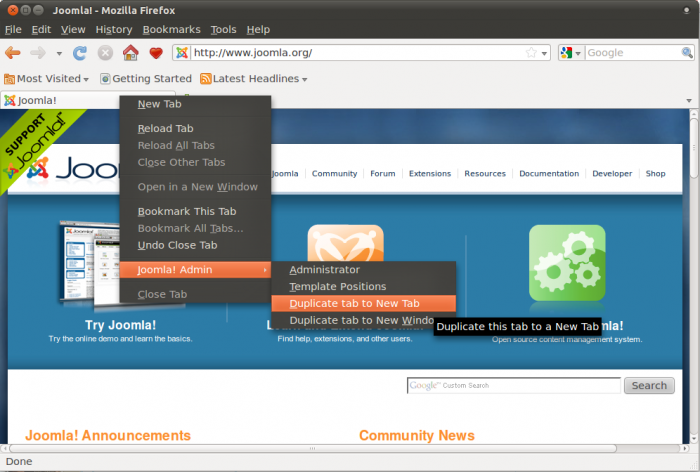Select Administrator in submenu
The width and height of the screenshot is (700, 472).
(363, 270)
